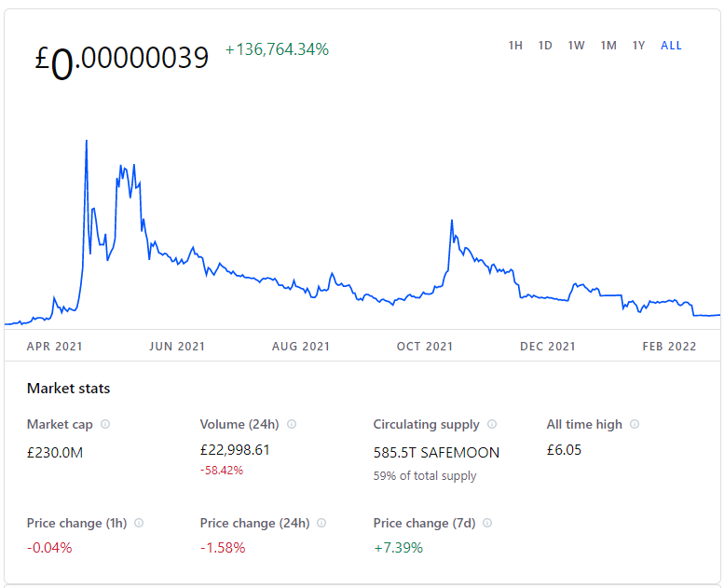The height and width of the screenshot is (588, 724).
Task: Click the £0.00000039 price value
Action: click(x=122, y=61)
